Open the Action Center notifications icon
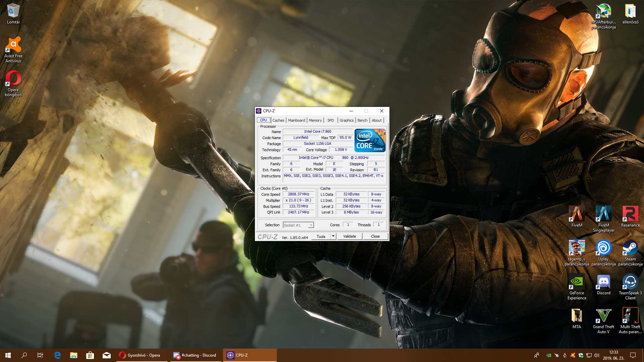This screenshot has height=362, width=644. click(x=633, y=355)
